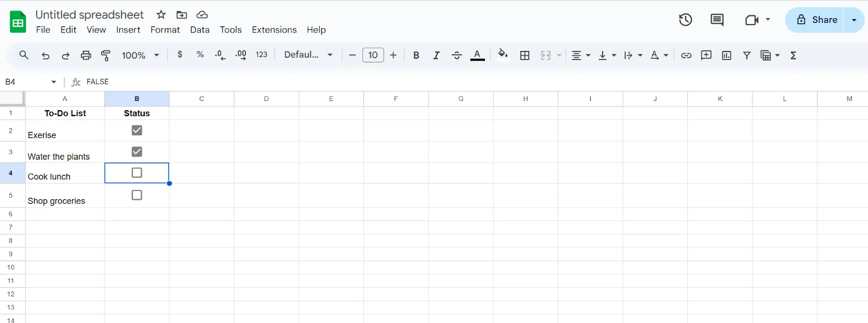
Task: Check the Cook lunch checkbox
Action: pyautogui.click(x=137, y=173)
